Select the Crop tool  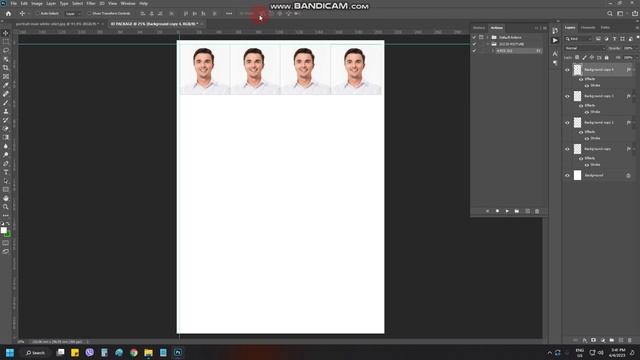pos(6,68)
